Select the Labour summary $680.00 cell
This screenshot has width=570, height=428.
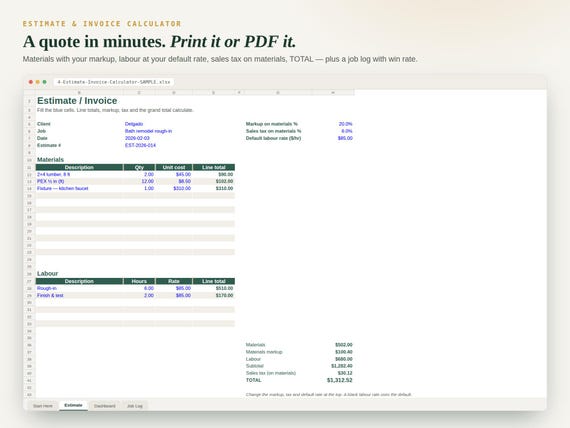click(344, 359)
